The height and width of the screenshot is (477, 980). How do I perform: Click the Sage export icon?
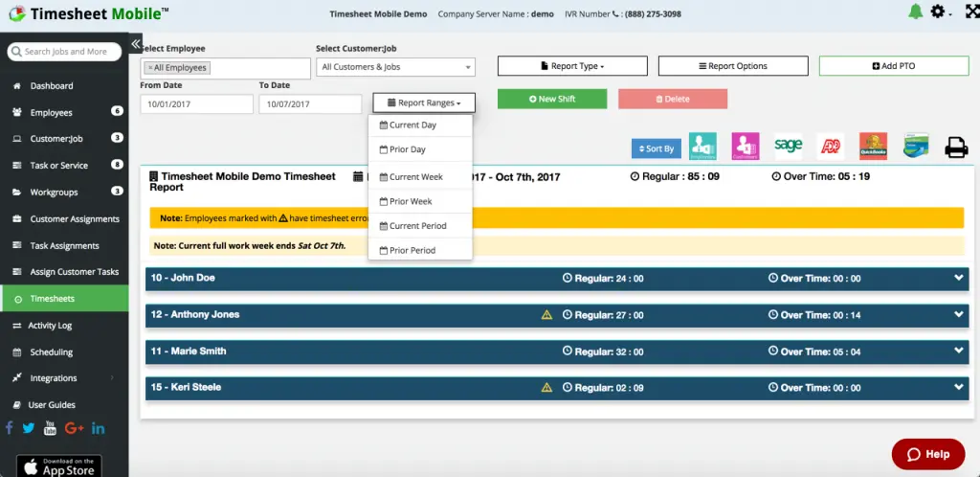pos(789,146)
